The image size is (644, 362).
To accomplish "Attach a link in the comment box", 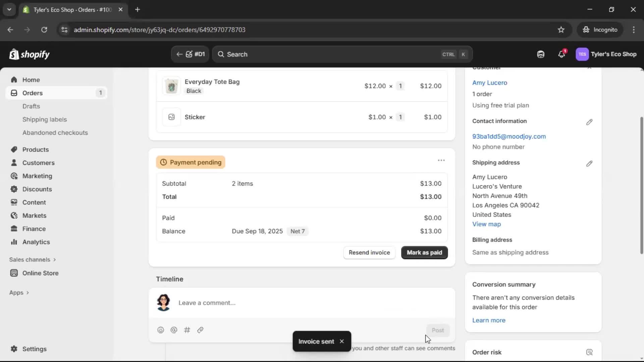I will click(200, 330).
